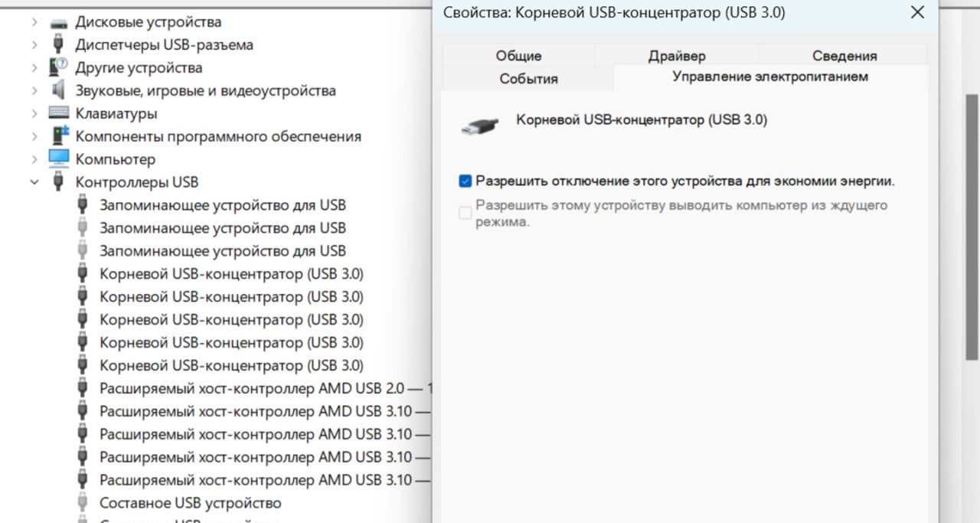This screenshot has height=523, width=980.
Task: Open the Сведения tab
Action: coord(844,56)
